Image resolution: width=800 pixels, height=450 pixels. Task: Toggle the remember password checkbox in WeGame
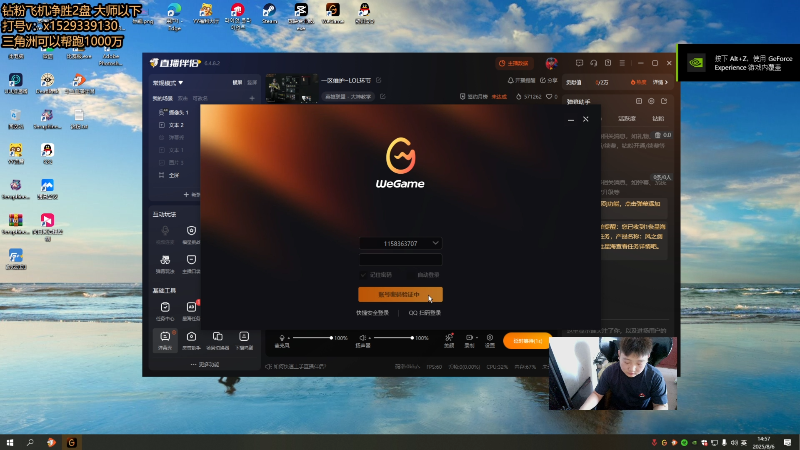pyautogui.click(x=363, y=275)
